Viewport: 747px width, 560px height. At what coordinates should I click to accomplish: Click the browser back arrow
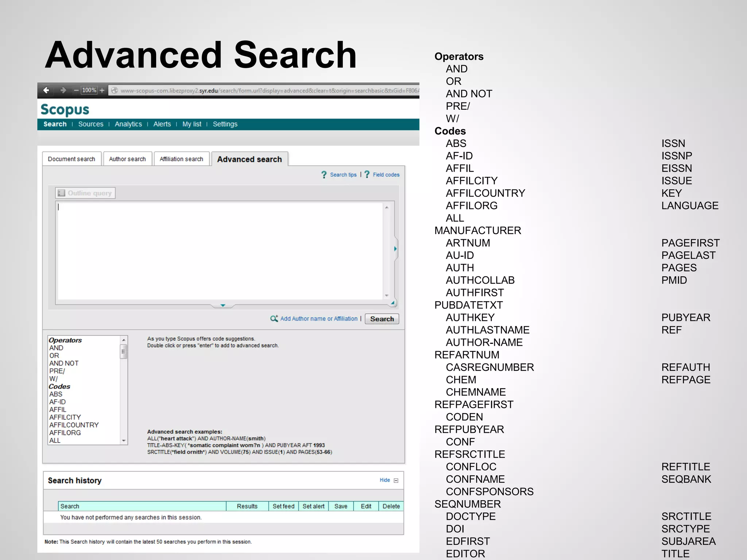[46, 90]
